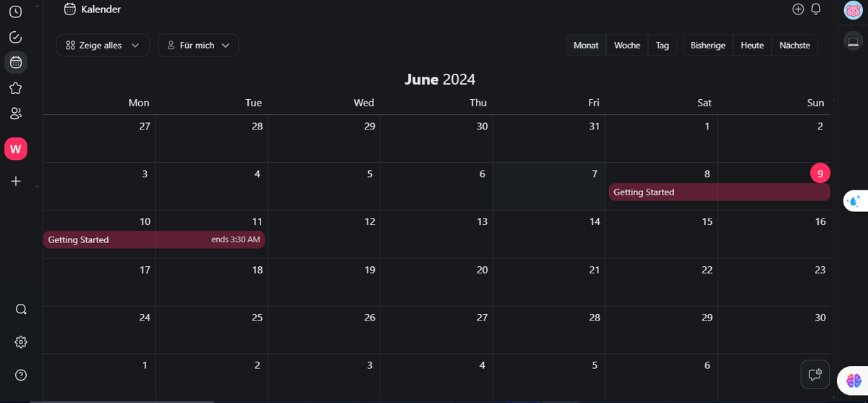
Task: Open the favorites star icon
Action: click(x=15, y=88)
